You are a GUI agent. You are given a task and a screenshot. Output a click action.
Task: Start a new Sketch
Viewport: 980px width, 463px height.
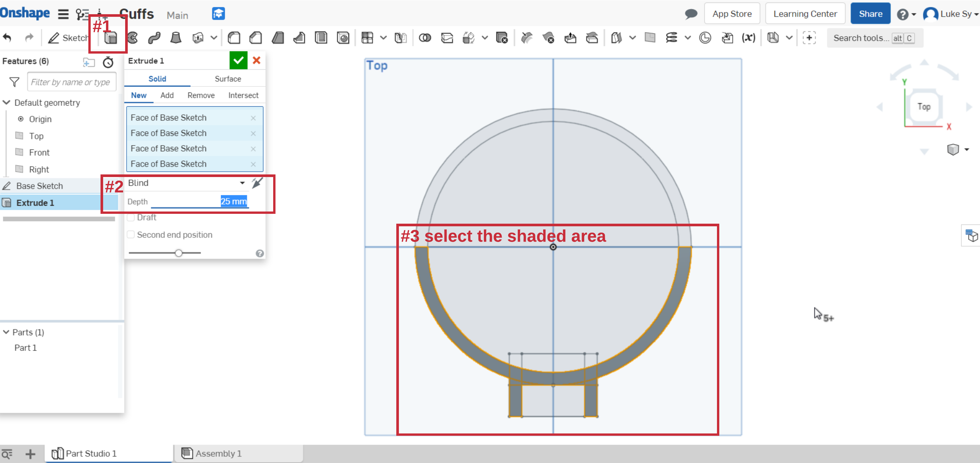[68, 38]
